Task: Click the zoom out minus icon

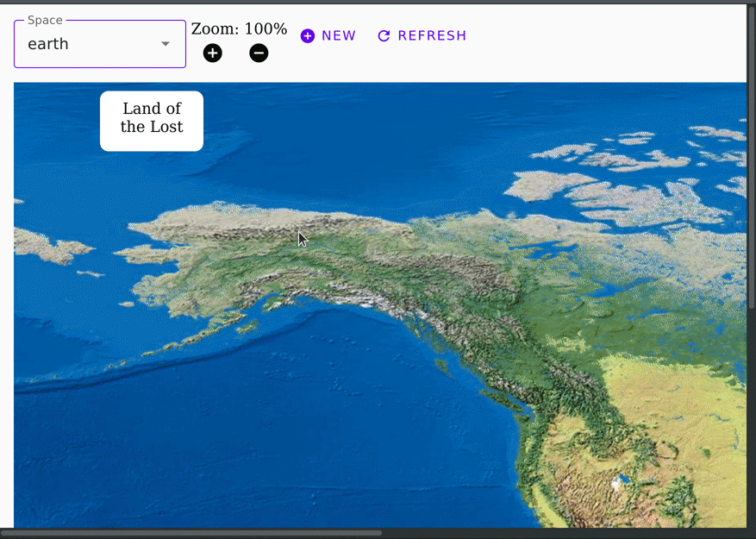Action: [259, 53]
